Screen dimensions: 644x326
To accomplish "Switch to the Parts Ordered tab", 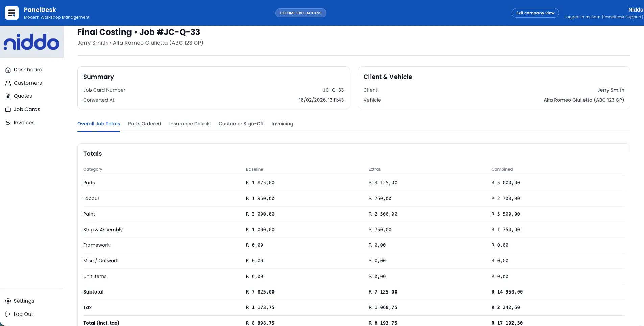I will click(x=145, y=124).
